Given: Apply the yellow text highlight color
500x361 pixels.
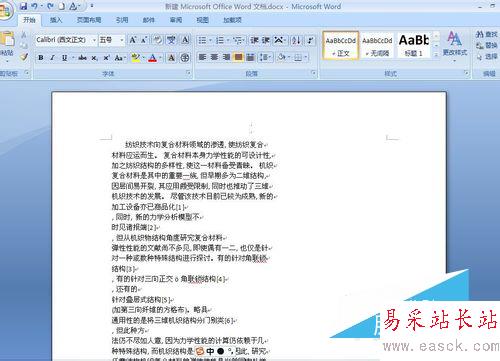Looking at the screenshot, I should 136,58.
